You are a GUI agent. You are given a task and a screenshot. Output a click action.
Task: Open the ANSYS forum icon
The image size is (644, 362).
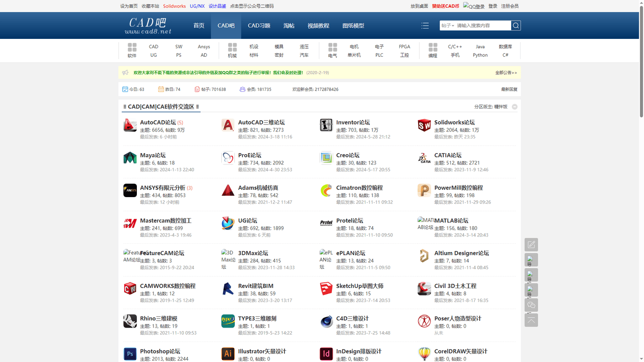(x=130, y=190)
